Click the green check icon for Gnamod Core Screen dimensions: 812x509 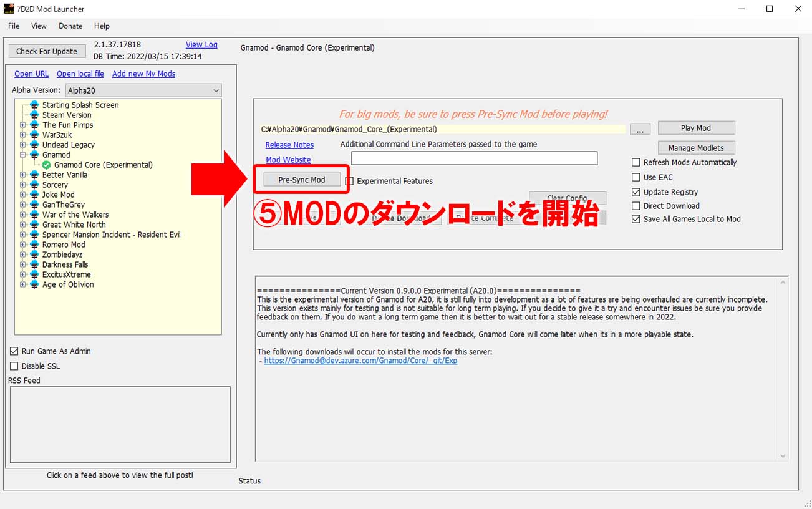point(46,165)
